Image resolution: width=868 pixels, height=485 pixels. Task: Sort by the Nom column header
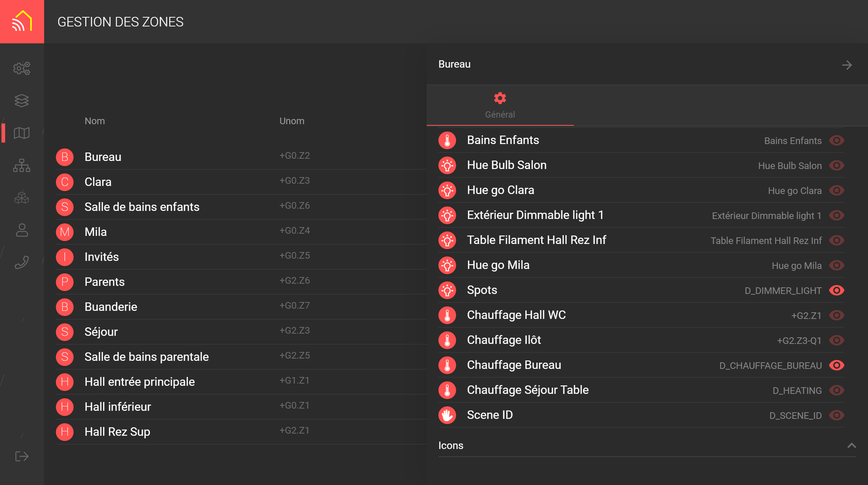click(x=95, y=121)
